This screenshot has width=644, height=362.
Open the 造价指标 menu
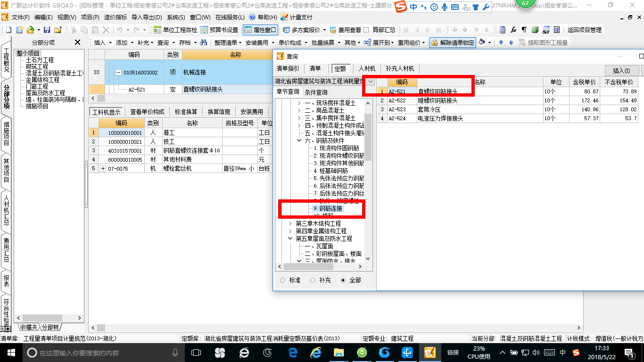tap(116, 17)
